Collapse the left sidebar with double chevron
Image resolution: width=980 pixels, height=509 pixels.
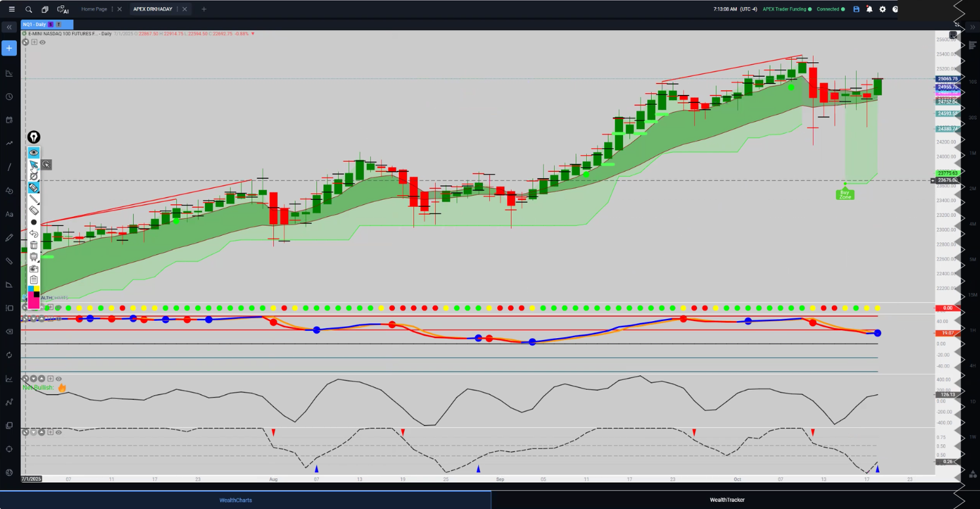click(9, 28)
